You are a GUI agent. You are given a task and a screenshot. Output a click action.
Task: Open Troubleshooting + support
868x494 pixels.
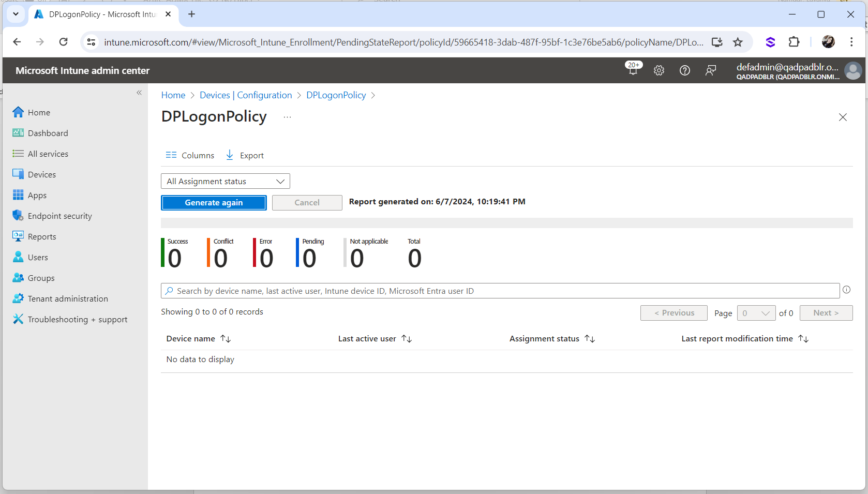click(70, 319)
